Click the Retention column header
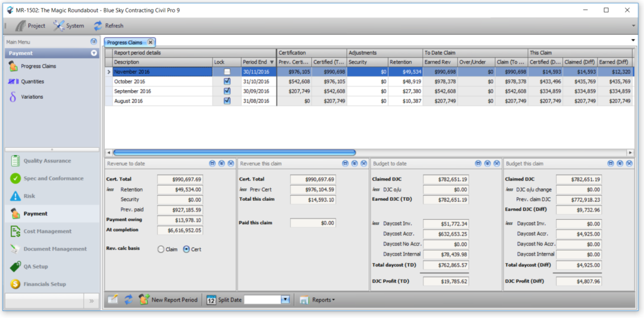This screenshot has width=644, height=318. (406, 62)
